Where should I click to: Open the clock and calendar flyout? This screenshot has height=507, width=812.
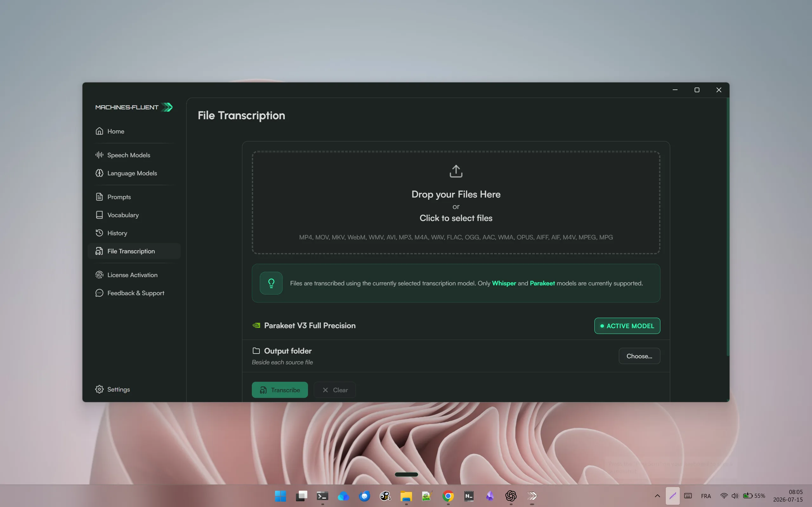788,496
